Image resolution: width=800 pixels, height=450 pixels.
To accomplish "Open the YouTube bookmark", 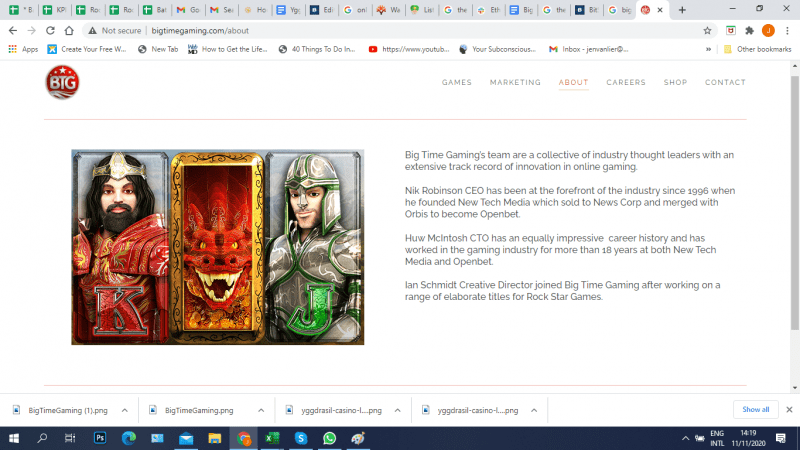I will tap(409, 49).
